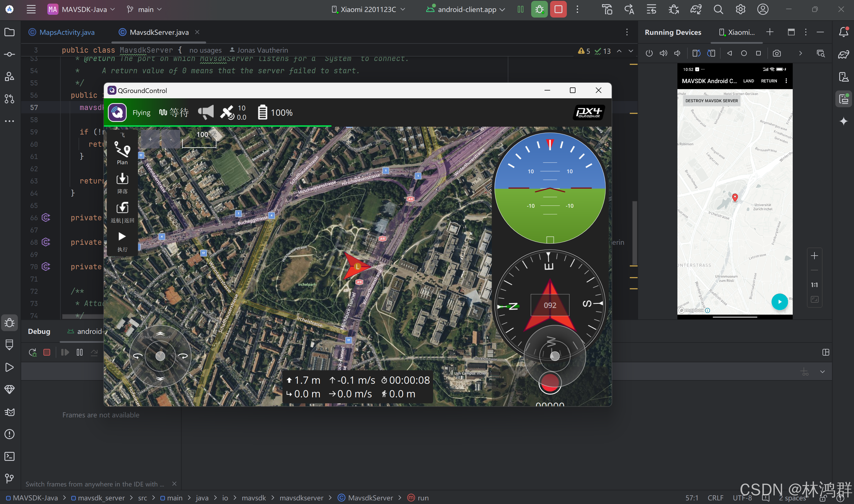The width and height of the screenshot is (854, 504).
Task: Open the Xiaomi 2201123C device selector
Action: 368,9
